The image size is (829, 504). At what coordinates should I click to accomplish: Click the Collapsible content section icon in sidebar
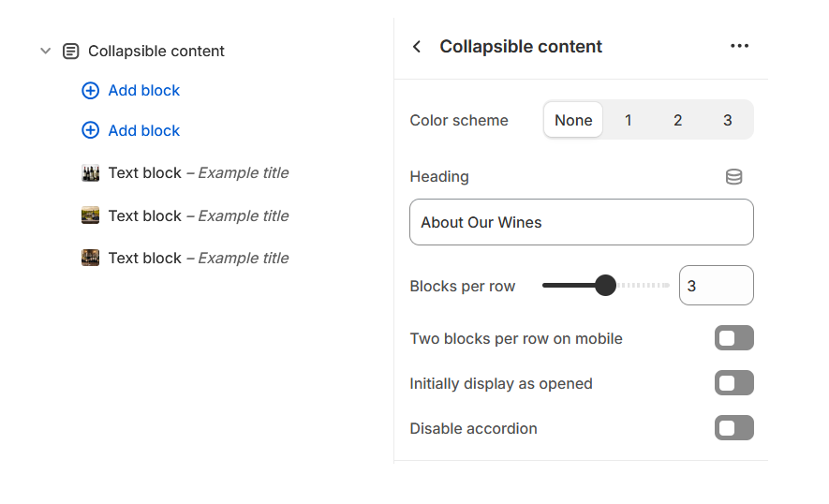(71, 52)
